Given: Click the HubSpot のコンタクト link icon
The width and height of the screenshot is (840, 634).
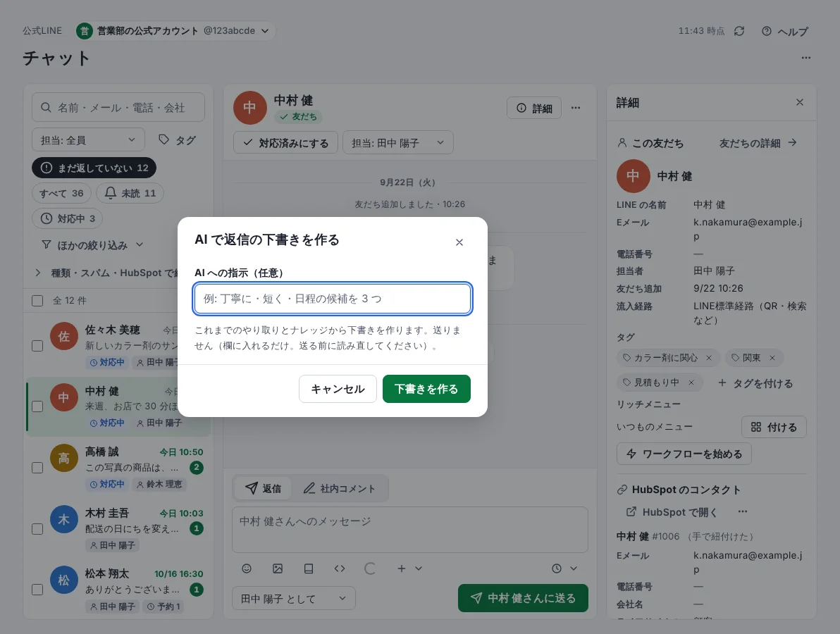Looking at the screenshot, I should pyautogui.click(x=622, y=490).
